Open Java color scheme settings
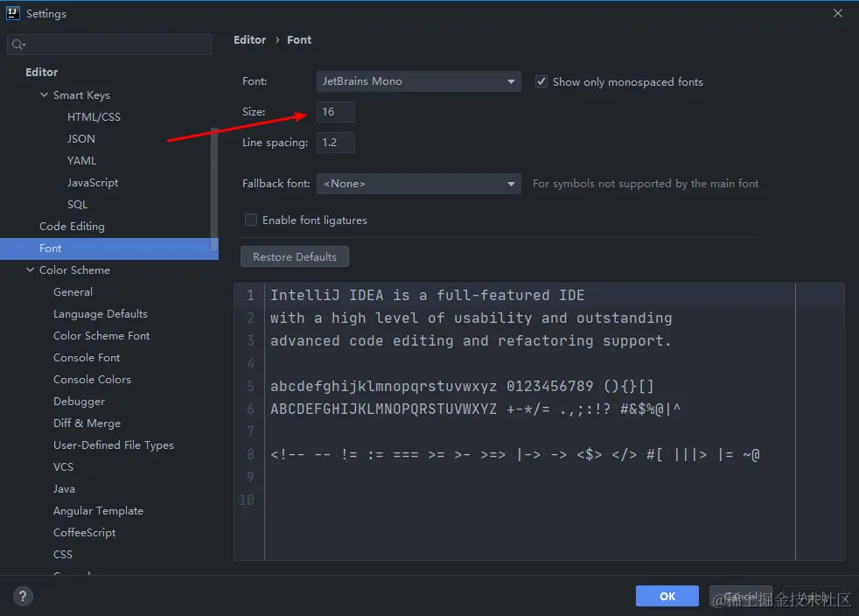 click(64, 489)
